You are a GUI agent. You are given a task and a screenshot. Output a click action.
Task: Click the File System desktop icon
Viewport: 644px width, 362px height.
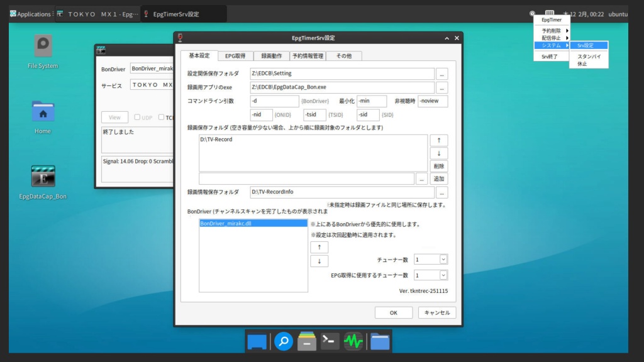(x=43, y=46)
